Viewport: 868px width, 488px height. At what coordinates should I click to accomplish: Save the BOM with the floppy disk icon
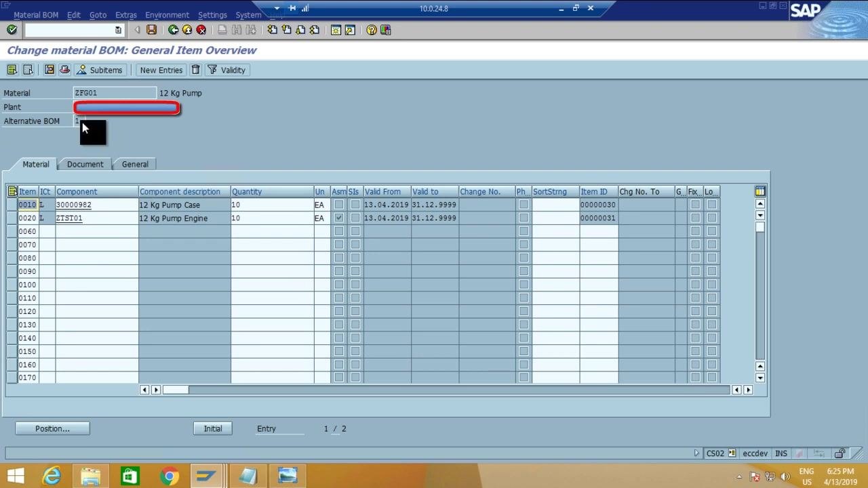pyautogui.click(x=151, y=30)
